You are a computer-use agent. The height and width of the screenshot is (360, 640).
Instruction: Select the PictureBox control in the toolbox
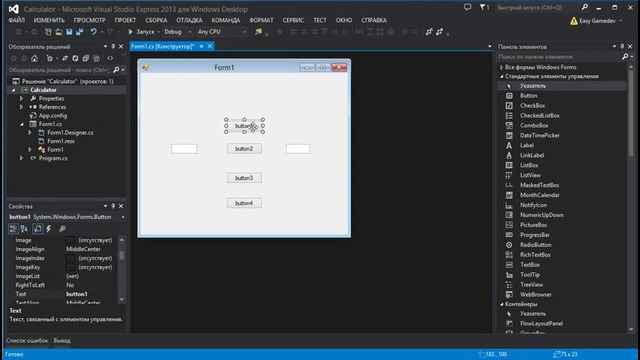(533, 225)
